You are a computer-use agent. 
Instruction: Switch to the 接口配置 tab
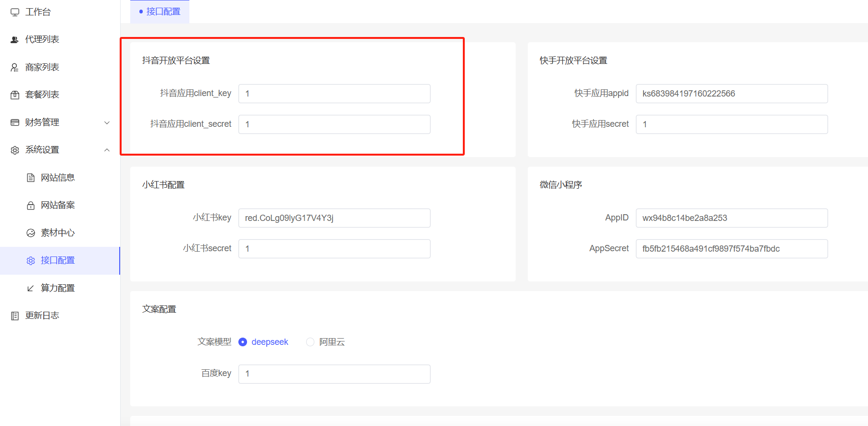point(160,12)
